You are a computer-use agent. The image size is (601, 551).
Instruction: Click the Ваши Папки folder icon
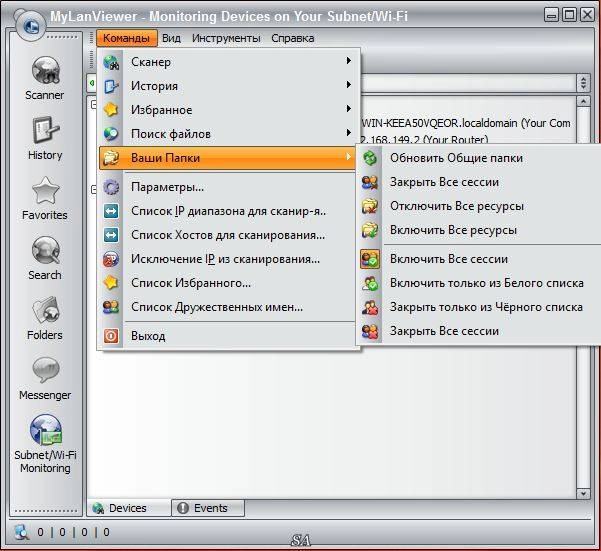coord(111,158)
